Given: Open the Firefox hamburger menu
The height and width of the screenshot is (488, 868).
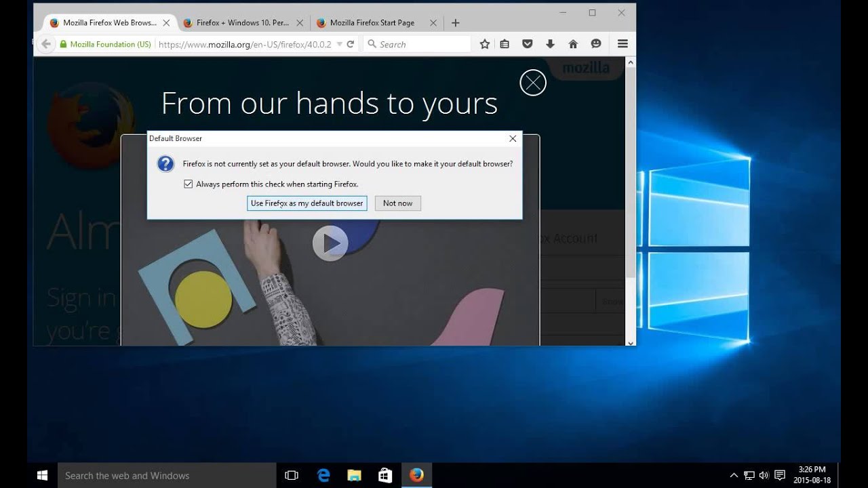Looking at the screenshot, I should click(623, 44).
